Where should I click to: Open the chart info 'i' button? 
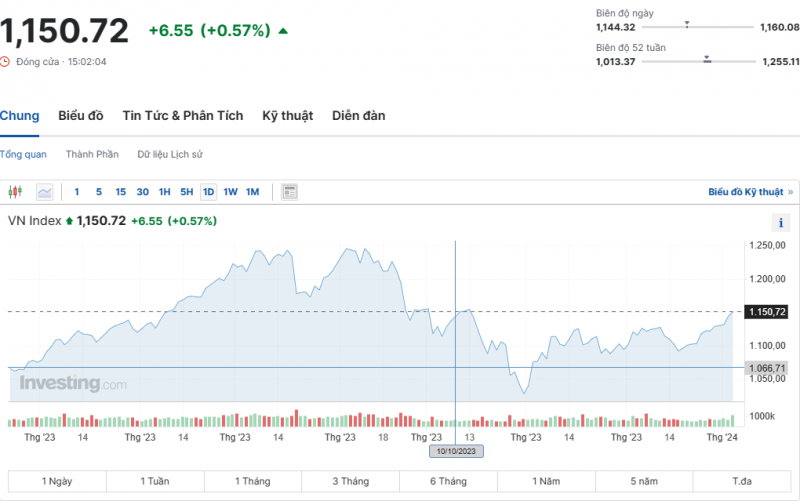click(780, 222)
